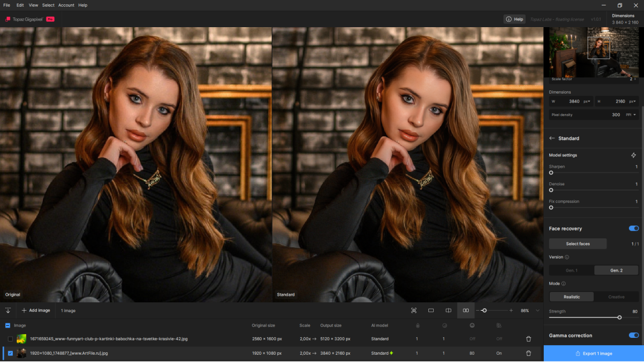Check the 1671659245 butterfly image checkbox
The height and width of the screenshot is (362, 644).
pos(10,339)
